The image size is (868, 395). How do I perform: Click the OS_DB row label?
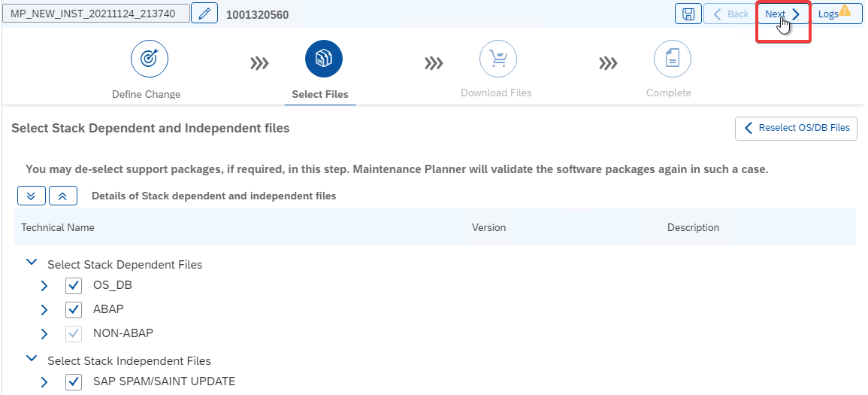click(x=113, y=285)
